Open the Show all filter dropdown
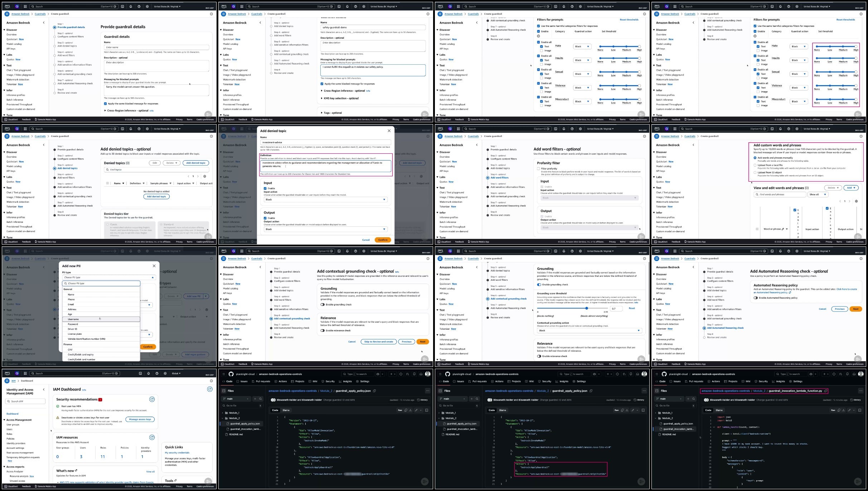The width and height of the screenshot is (868, 491). 818,195
